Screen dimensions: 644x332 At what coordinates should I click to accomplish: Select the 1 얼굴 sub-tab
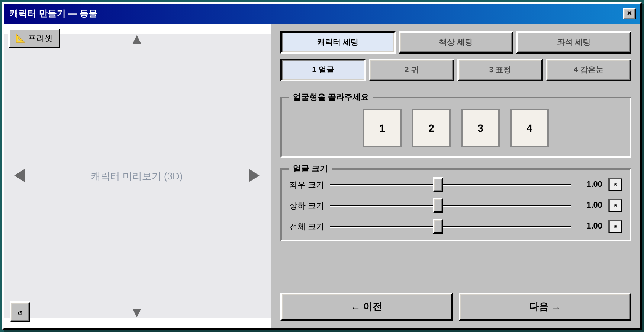(323, 70)
